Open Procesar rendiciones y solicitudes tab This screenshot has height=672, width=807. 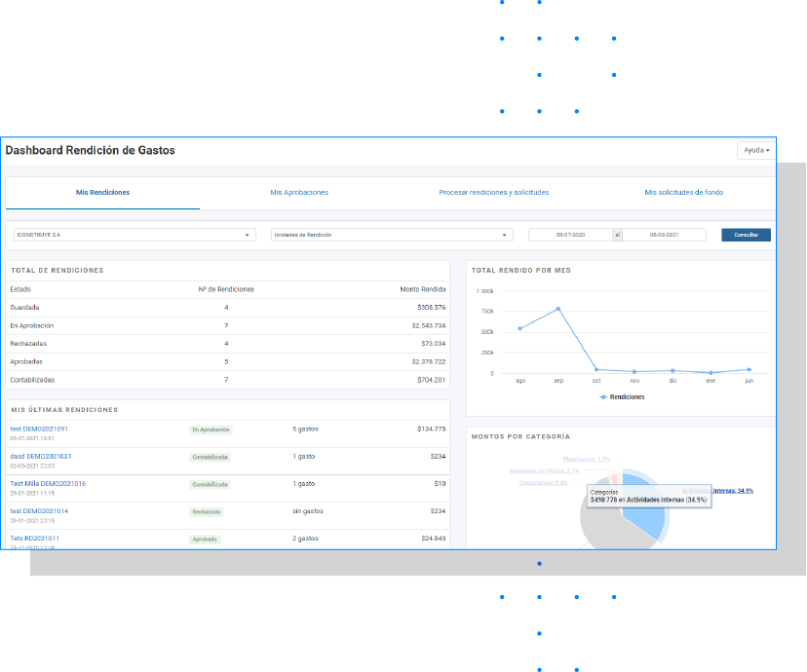point(493,192)
